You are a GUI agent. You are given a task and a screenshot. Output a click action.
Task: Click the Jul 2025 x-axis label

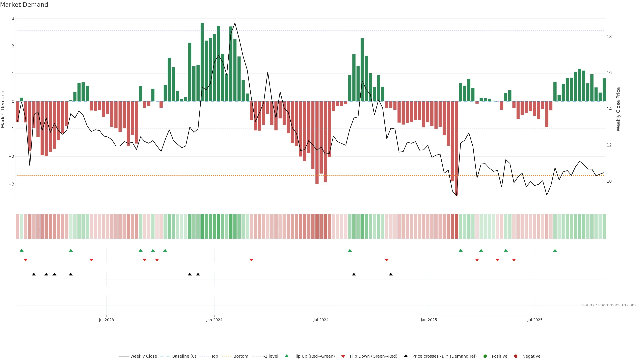tap(535, 320)
